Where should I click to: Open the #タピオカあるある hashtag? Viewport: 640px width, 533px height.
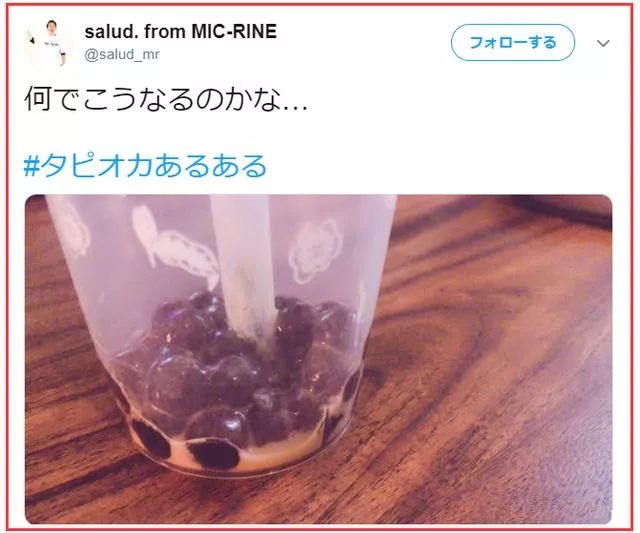(x=145, y=166)
